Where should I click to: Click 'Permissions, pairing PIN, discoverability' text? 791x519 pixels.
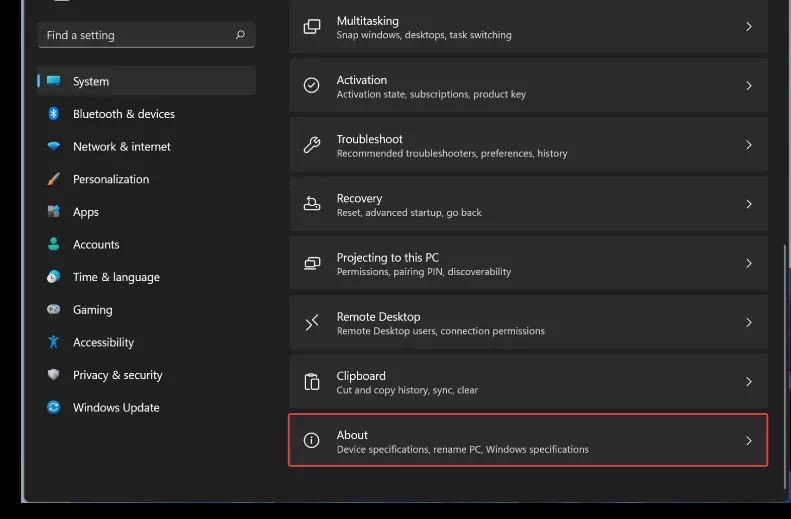[424, 272]
